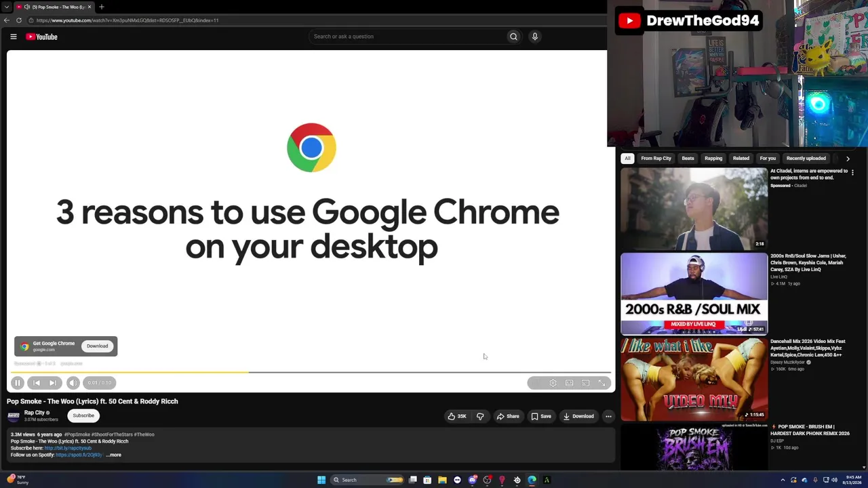Mute the player volume
The width and height of the screenshot is (868, 488).
pyautogui.click(x=73, y=383)
